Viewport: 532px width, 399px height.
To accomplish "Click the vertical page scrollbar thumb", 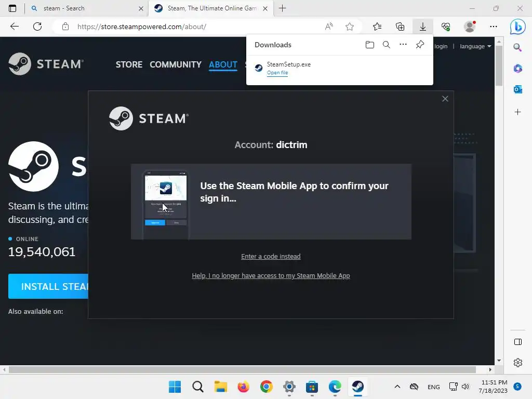I will coord(499,65).
